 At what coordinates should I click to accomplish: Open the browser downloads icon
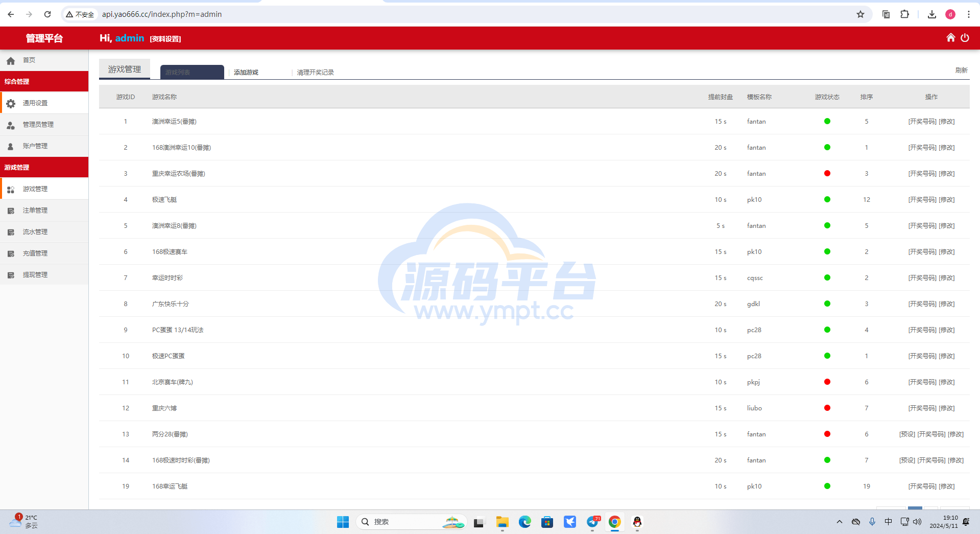point(932,14)
